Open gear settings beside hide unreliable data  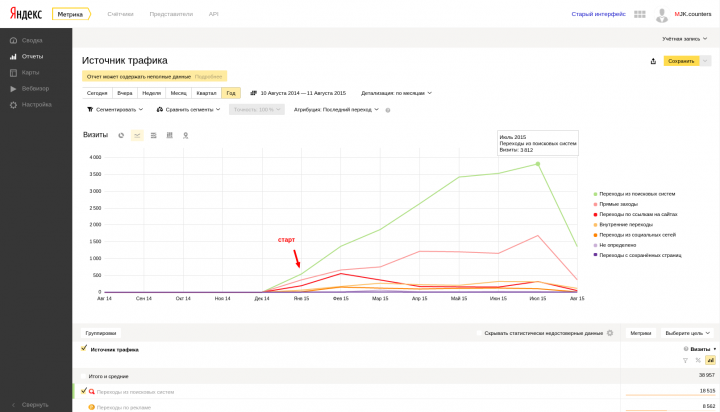pyautogui.click(x=610, y=333)
